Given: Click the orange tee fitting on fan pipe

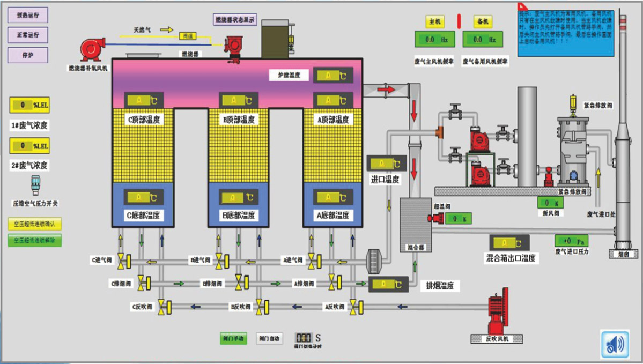Looking at the screenshot, I should [x=440, y=132].
